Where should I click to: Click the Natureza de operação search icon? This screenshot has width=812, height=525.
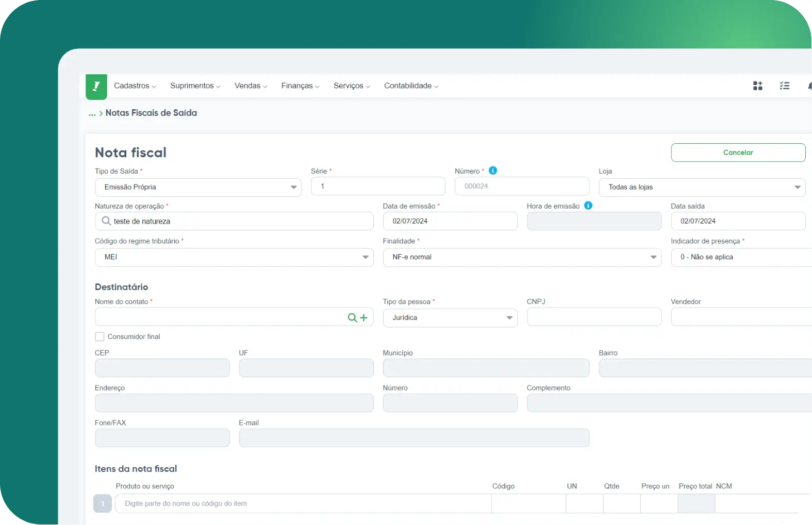click(x=106, y=221)
